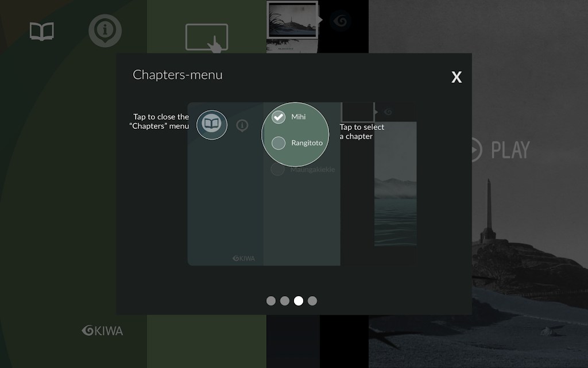Screen dimensions: 588x368
Task: Click 'Tap to close the Chapters menu' text
Action: click(x=160, y=121)
